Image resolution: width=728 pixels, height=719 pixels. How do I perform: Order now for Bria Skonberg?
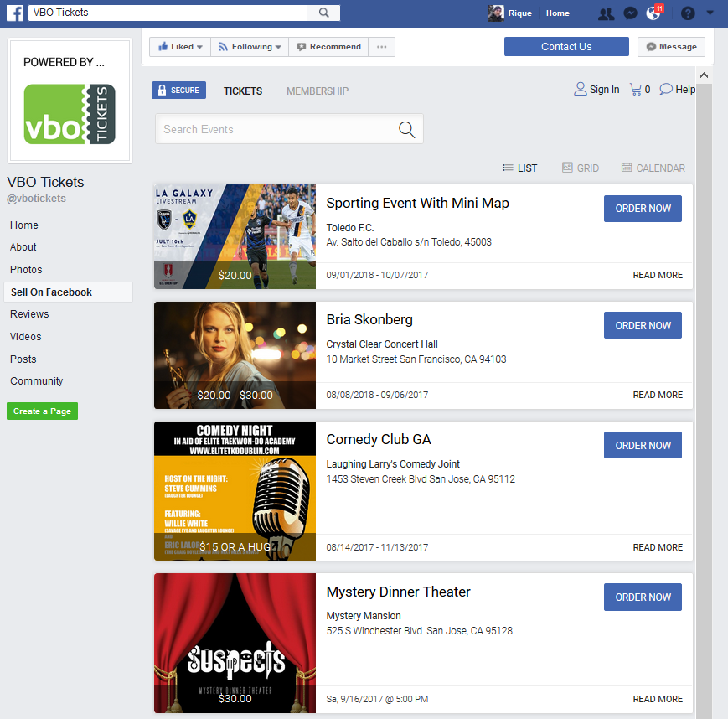click(643, 325)
